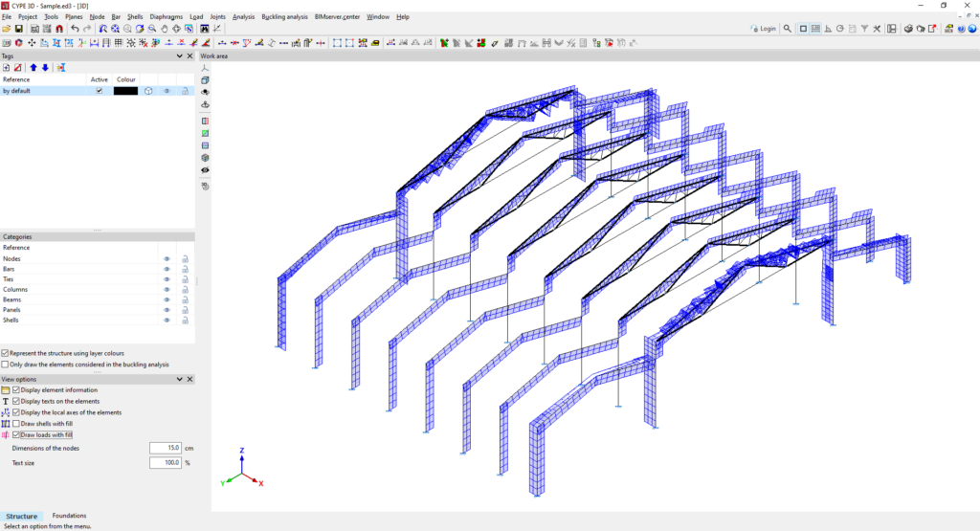Click the crossed tools settings icon
The width and height of the screenshot is (980, 531).
tap(877, 29)
